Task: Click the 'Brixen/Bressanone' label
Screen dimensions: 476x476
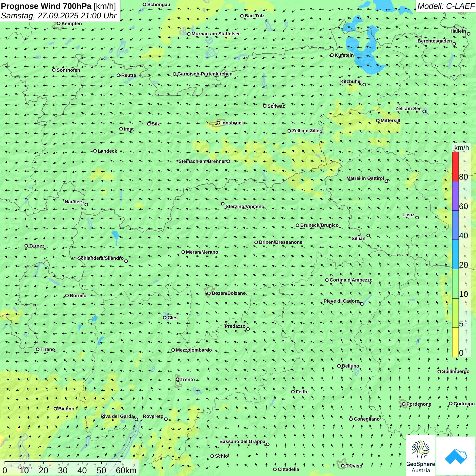Action: click(x=280, y=242)
